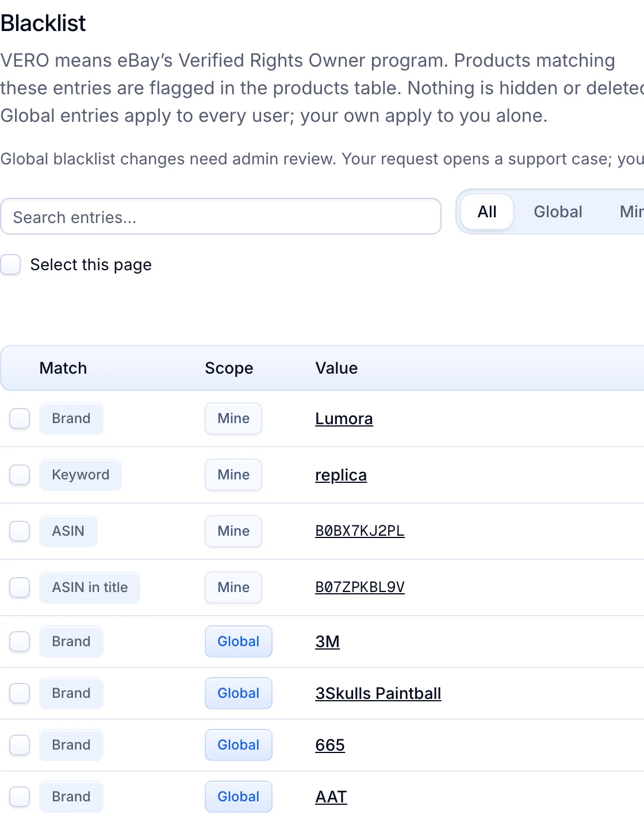Click the ASIN badge for B0BX7KJ2PL
The width and height of the screenshot is (644, 822).
pos(68,531)
